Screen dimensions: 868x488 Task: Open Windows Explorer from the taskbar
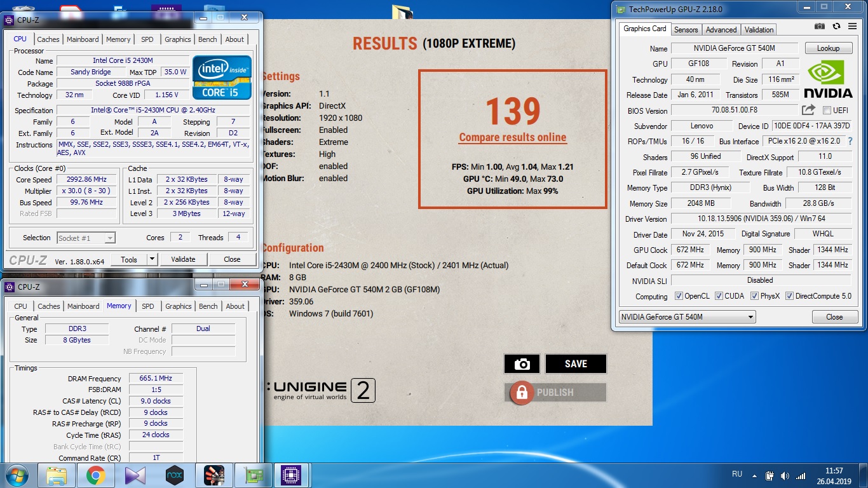[x=57, y=475]
